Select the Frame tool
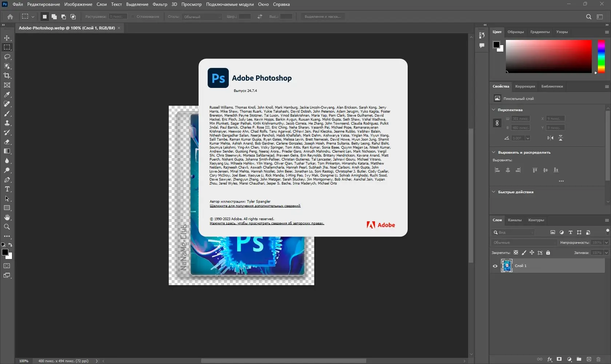The width and height of the screenshot is (611, 364). [7, 85]
